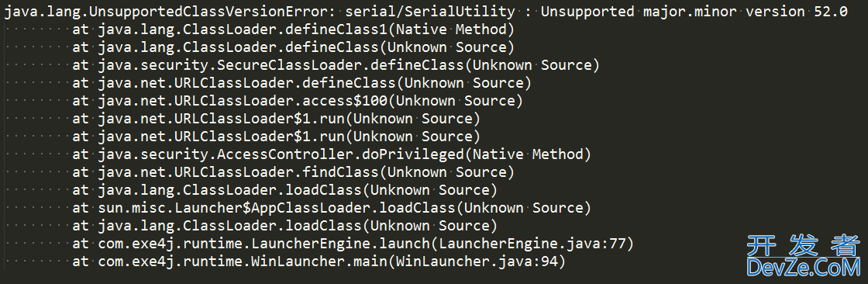Click the UnsupportedClassVersionError exception header line
This screenshot has height=284, width=868.
(425, 12)
